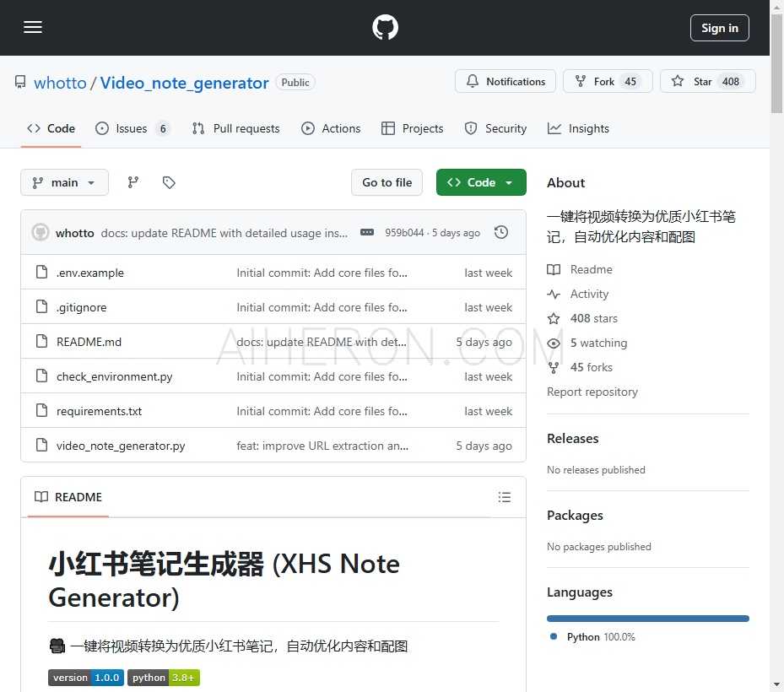Image resolution: width=784 pixels, height=692 pixels.
Task: Open the Issues tab
Action: (x=132, y=128)
